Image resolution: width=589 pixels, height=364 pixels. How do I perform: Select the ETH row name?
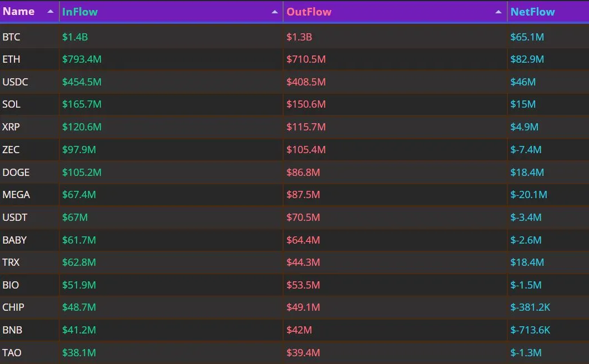[11, 59]
